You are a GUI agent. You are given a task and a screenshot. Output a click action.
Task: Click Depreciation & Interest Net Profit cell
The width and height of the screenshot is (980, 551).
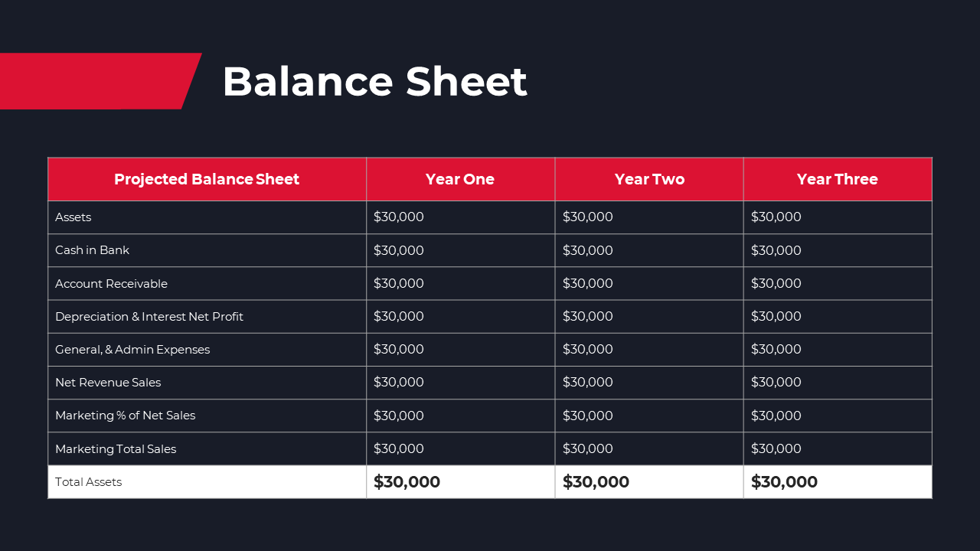click(x=207, y=316)
